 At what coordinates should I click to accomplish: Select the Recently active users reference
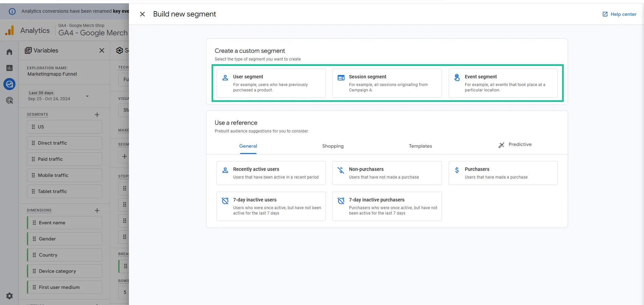pos(271,173)
